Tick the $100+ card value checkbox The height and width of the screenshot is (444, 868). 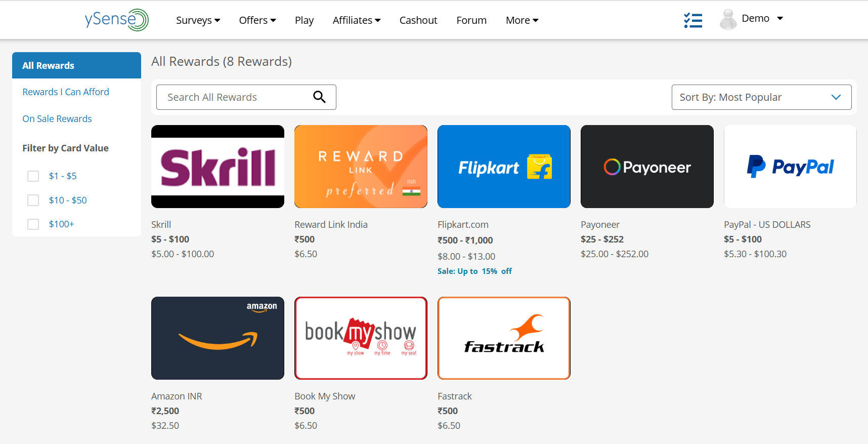click(x=33, y=224)
